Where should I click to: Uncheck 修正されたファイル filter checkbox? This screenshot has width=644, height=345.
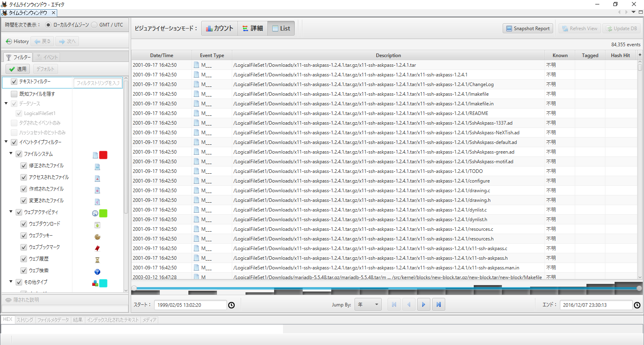pyautogui.click(x=24, y=166)
